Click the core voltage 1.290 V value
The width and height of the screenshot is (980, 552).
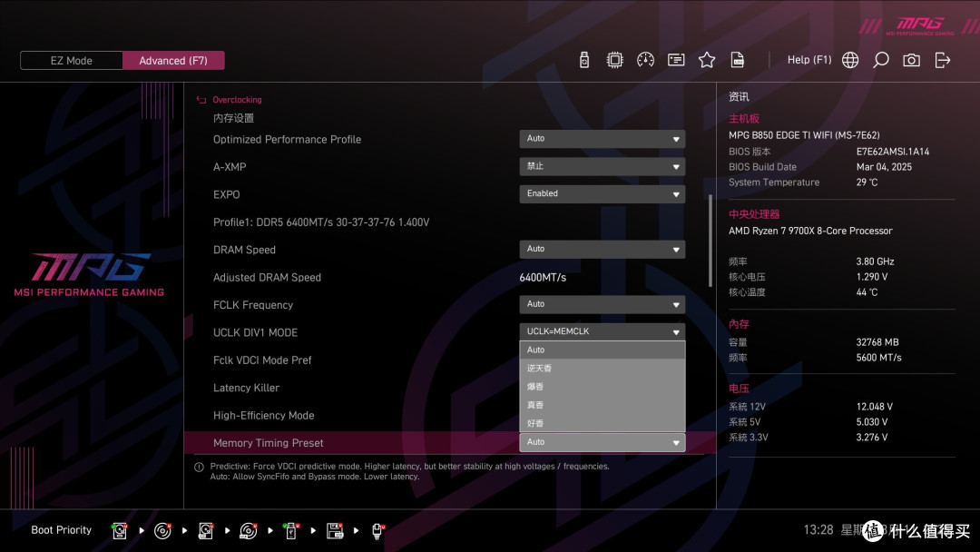pyautogui.click(x=872, y=276)
